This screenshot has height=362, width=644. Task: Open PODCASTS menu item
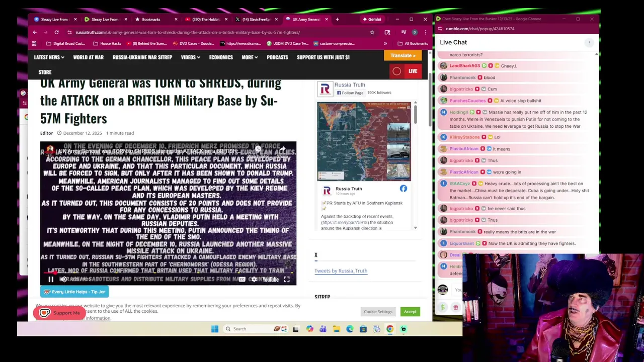(x=277, y=57)
